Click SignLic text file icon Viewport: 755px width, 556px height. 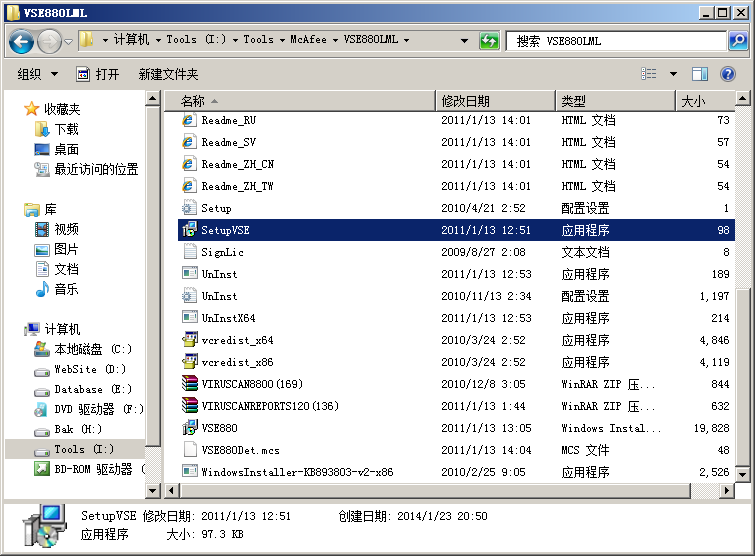click(x=189, y=252)
